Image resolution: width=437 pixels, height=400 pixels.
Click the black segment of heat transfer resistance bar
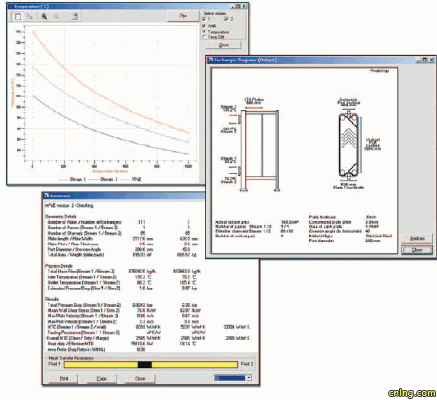click(x=145, y=365)
